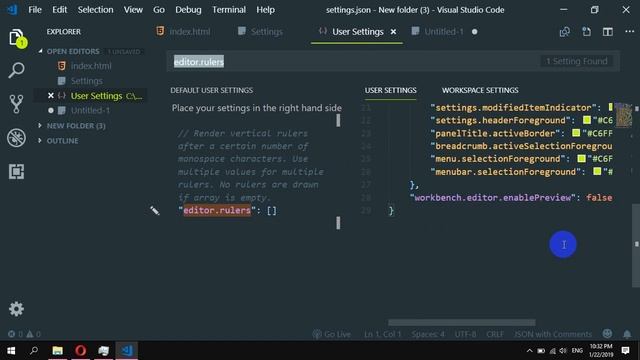640x360 pixels.
Task: Open the Extensions view
Action: tap(16, 171)
